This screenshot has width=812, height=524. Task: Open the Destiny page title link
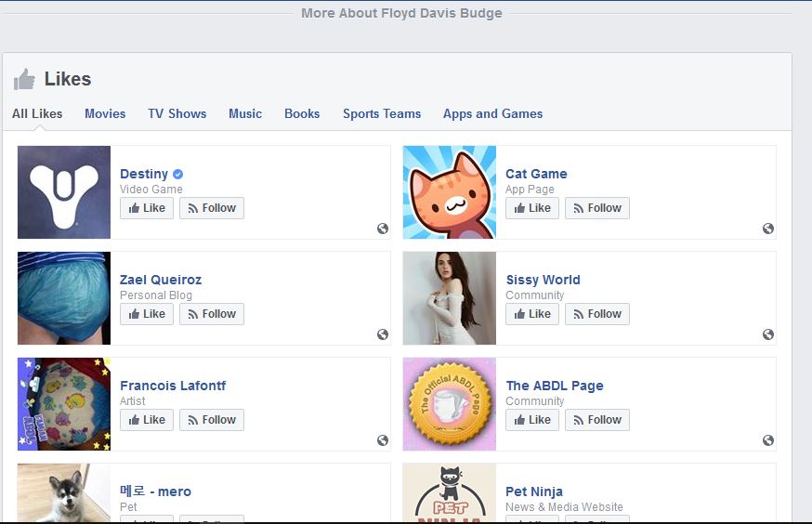144,174
